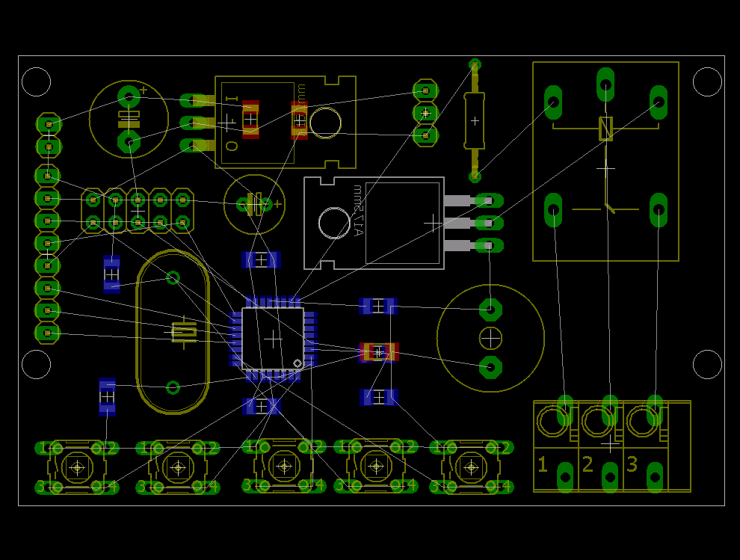Select the rightmost tactile switch at its center

point(472,467)
